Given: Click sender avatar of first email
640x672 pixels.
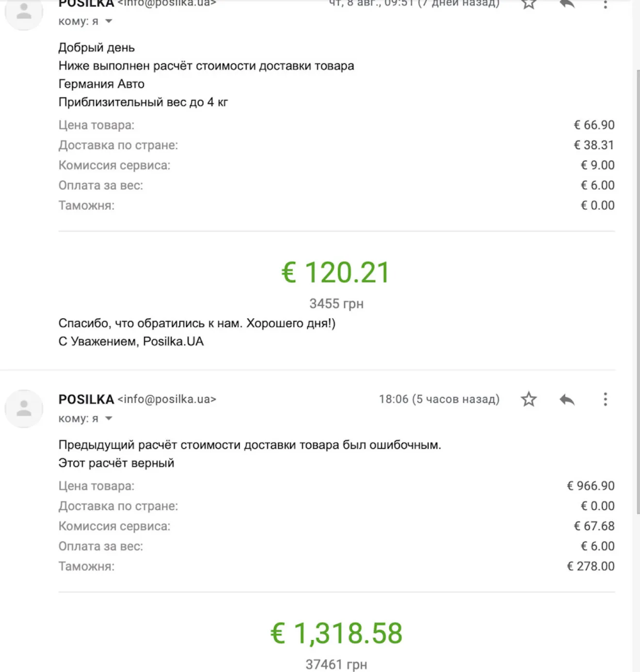Looking at the screenshot, I should (x=24, y=13).
